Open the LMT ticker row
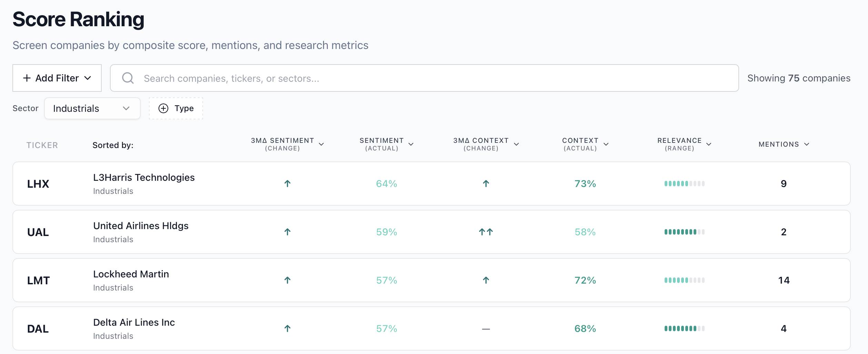This screenshot has height=354, width=868. pyautogui.click(x=432, y=280)
